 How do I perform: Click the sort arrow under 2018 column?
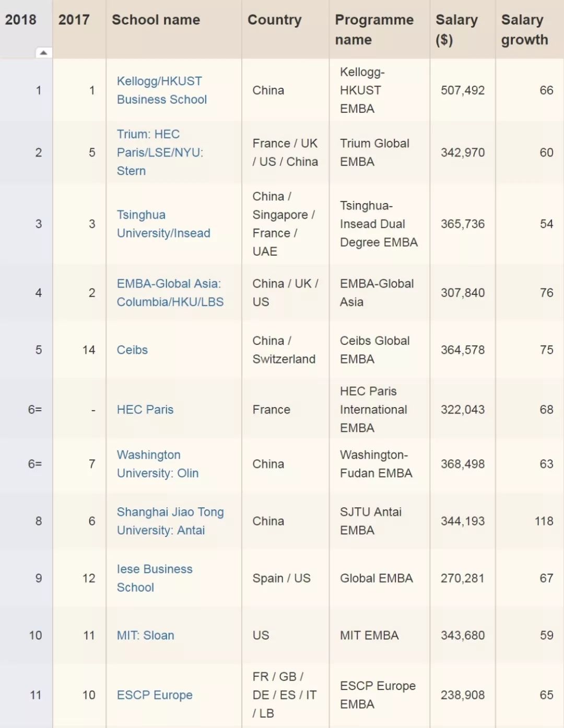[43, 53]
